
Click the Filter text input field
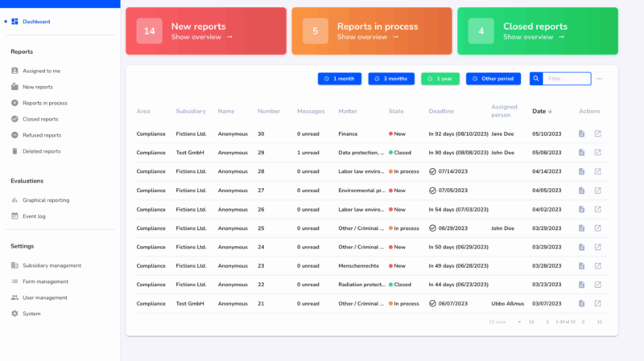(x=567, y=79)
